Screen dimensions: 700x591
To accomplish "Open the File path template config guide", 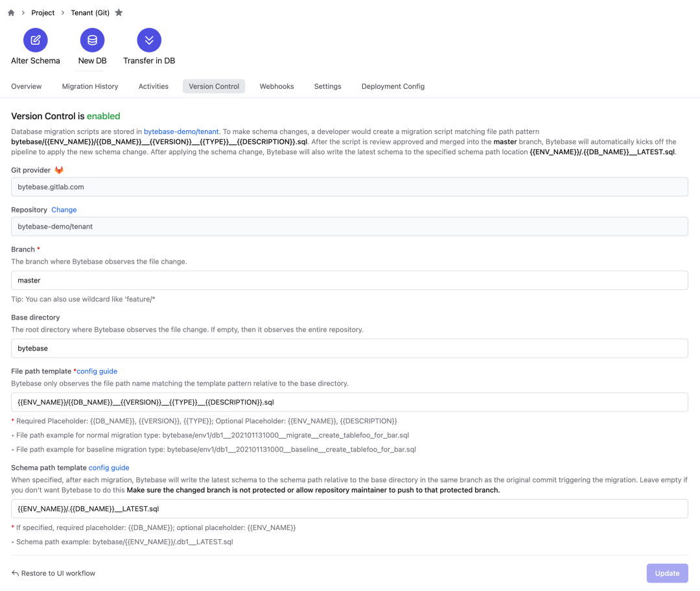I will [x=97, y=371].
